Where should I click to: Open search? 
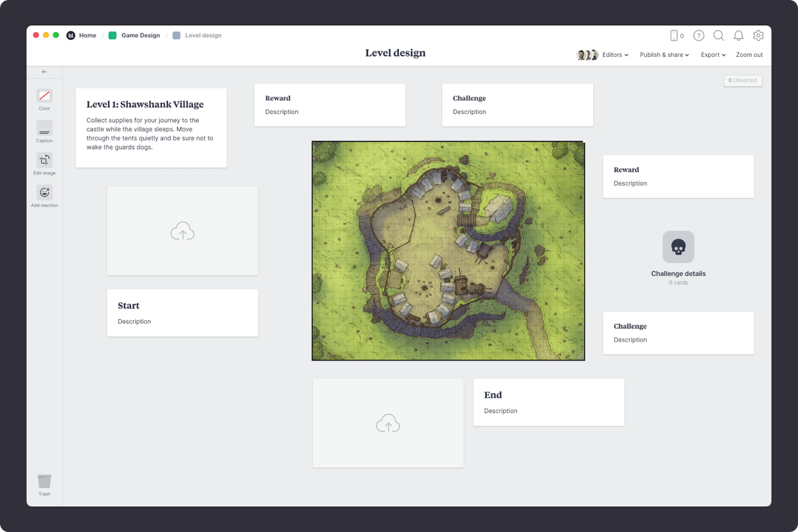pos(719,35)
